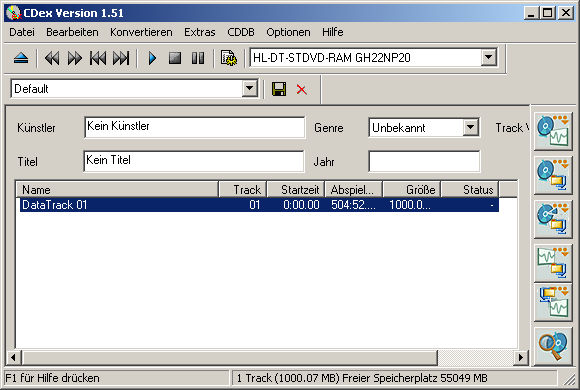Click the rewind playback button
The width and height of the screenshot is (580, 390).
click(52, 58)
